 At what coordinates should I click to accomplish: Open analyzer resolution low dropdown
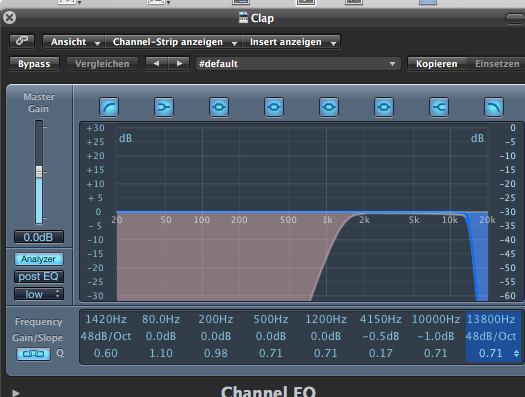point(39,294)
